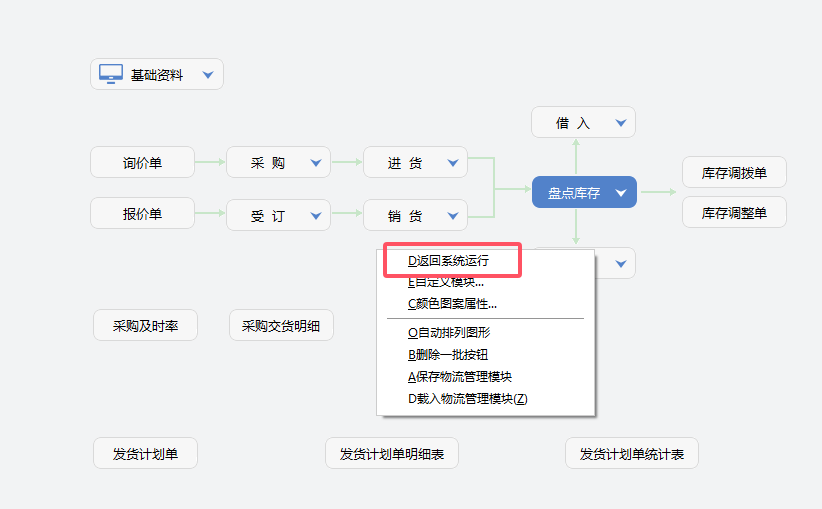Open 发货计划单统计表 report

coord(632,453)
